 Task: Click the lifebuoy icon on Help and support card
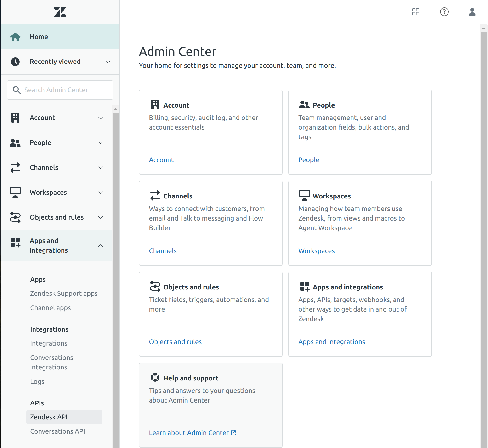point(155,377)
